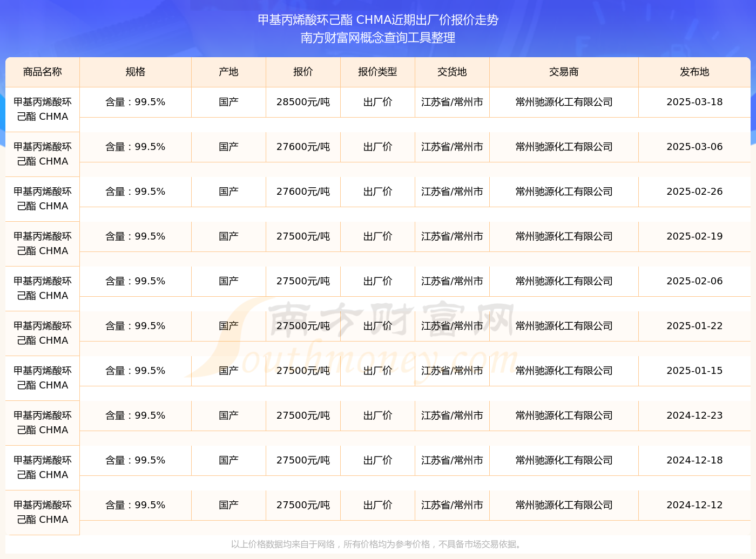Click the 交易商 column header
The width and height of the screenshot is (756, 559).
[x=564, y=72]
